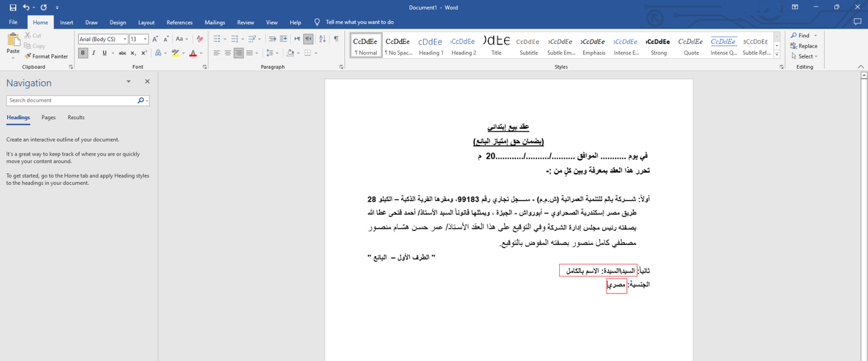868x361 pixels.
Task: Open the Paragraph dialog launcher
Action: (341, 67)
